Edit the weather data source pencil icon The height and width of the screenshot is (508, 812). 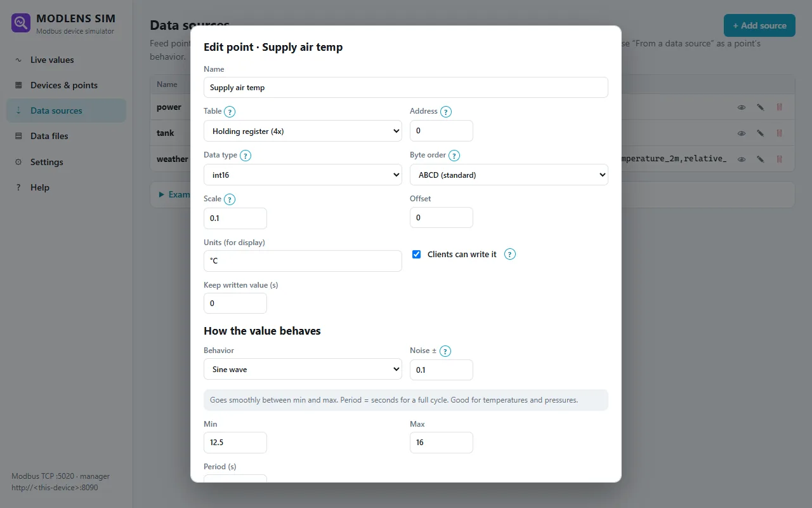click(760, 159)
